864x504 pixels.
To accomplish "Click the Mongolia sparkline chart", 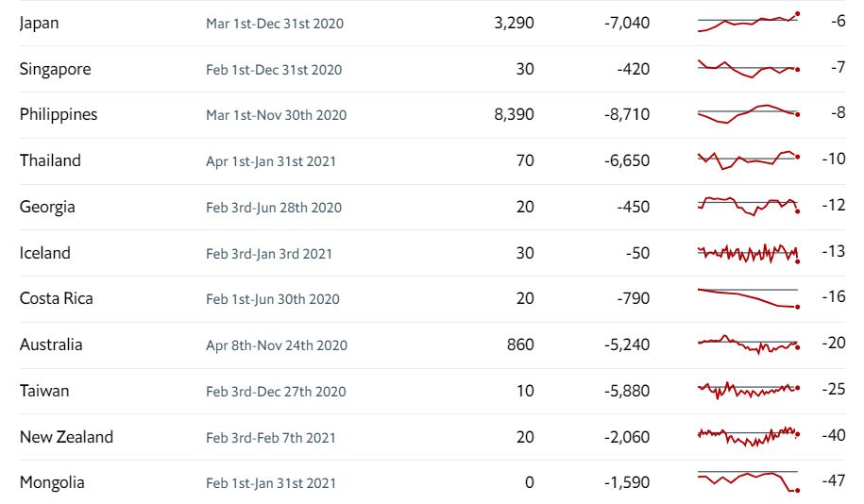I will (x=748, y=481).
